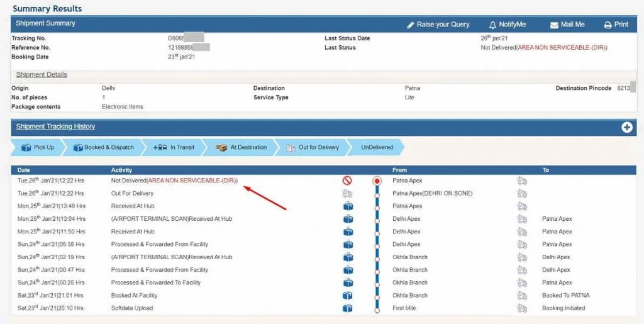Click the 'Out For Delivery' activity text
The image size is (644, 324).
132,193
